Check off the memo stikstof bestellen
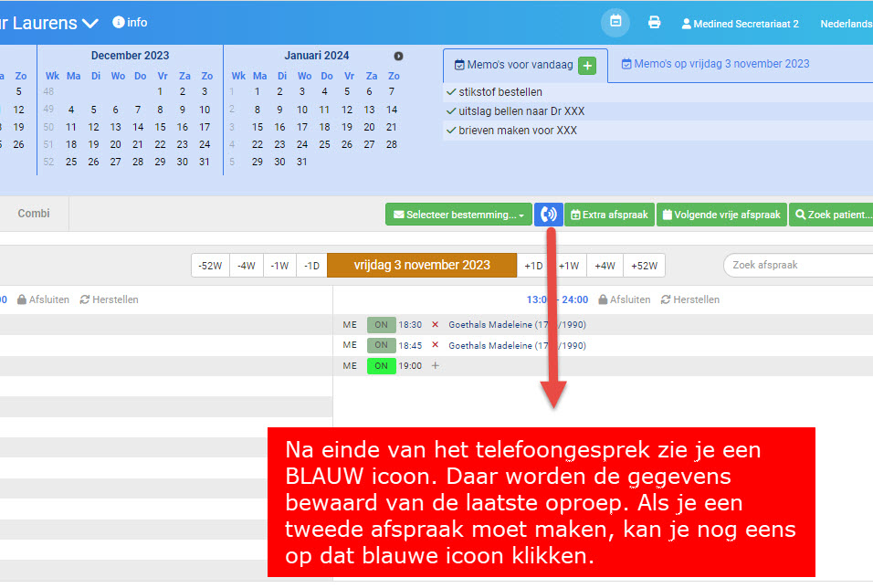The width and height of the screenshot is (873, 588). click(x=453, y=91)
